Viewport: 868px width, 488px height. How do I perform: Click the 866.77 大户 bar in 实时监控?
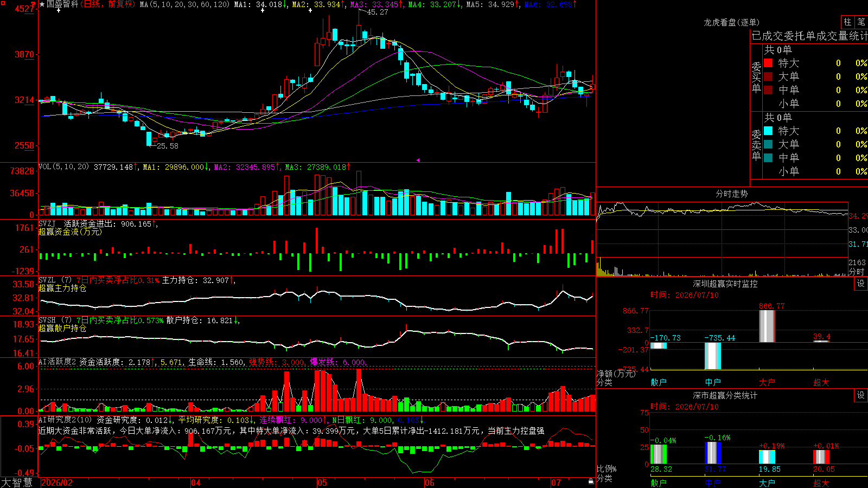(x=767, y=326)
